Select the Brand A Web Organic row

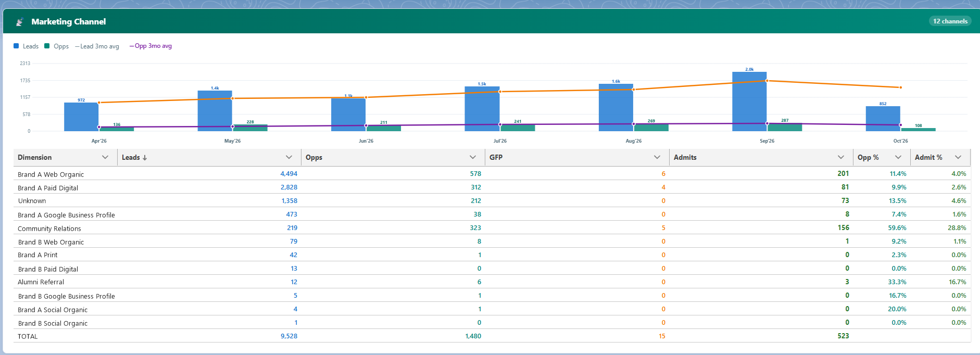[x=492, y=173]
